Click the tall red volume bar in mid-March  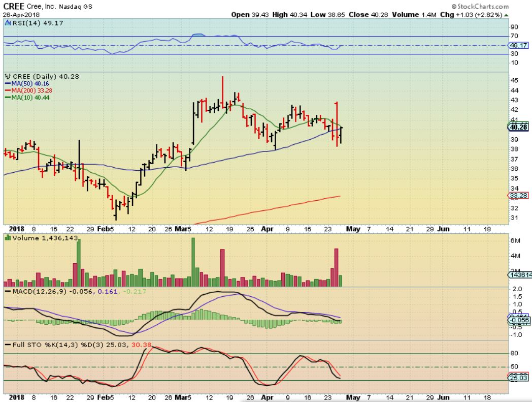(222, 268)
